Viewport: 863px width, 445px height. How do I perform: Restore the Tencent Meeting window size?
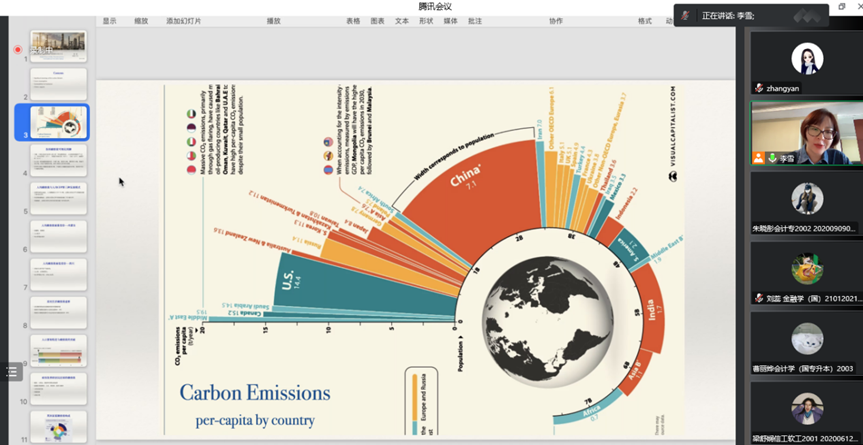click(842, 6)
